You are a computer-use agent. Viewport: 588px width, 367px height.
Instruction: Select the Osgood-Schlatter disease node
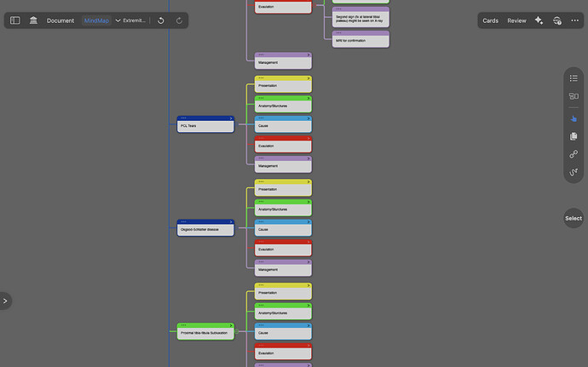[205, 228]
